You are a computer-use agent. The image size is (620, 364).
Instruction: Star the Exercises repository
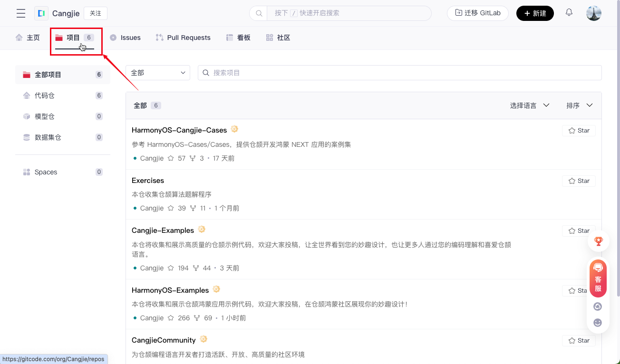click(579, 181)
